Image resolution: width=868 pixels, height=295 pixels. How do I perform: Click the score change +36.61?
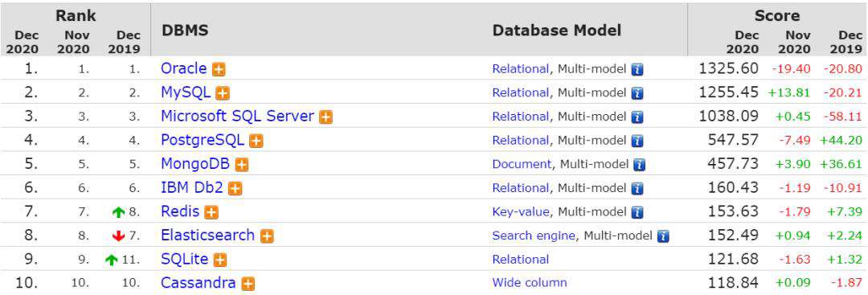[x=841, y=165]
